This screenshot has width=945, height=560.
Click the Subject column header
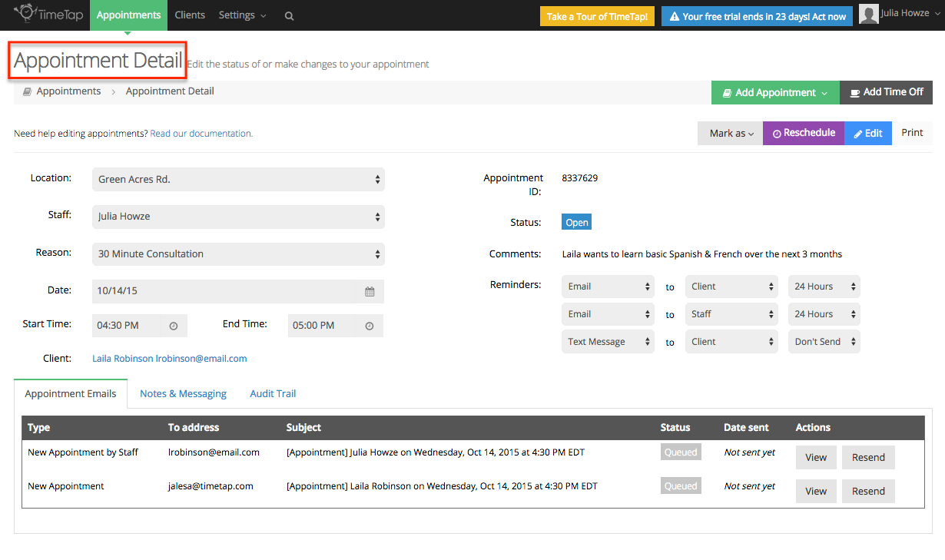click(303, 428)
